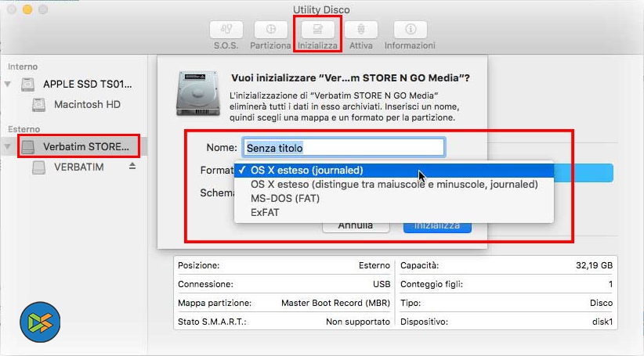Open the Partiziona toolbar tool
Viewport: 644px width, 356px height.
click(x=270, y=30)
